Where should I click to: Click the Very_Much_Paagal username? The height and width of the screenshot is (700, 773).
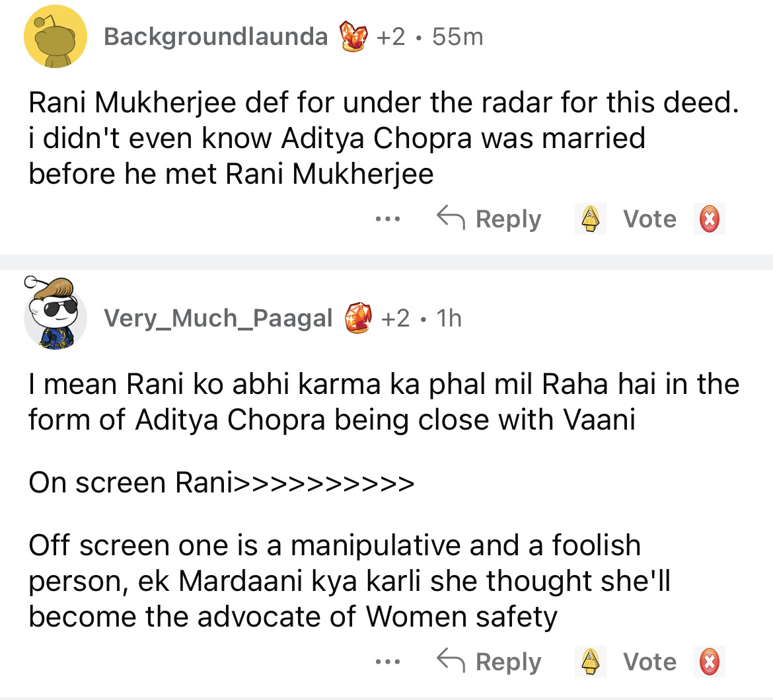point(218,319)
